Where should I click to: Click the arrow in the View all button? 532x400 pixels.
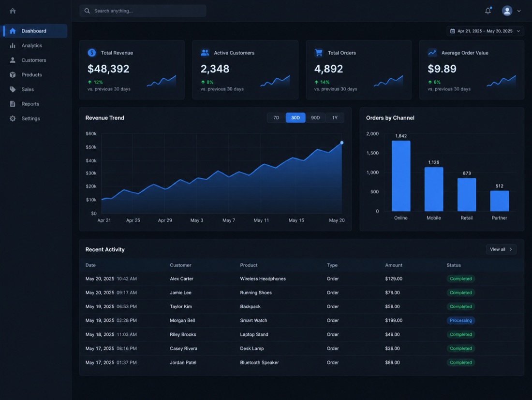pos(511,249)
